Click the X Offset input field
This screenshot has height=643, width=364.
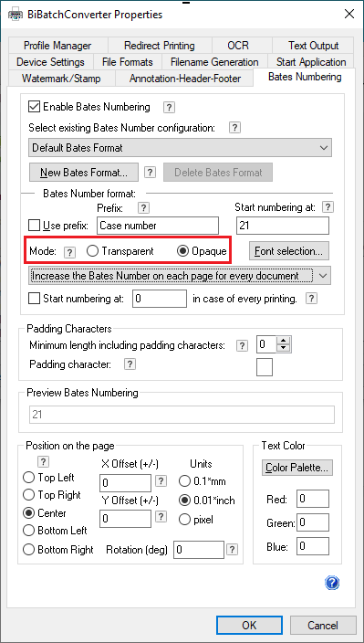coord(126,483)
